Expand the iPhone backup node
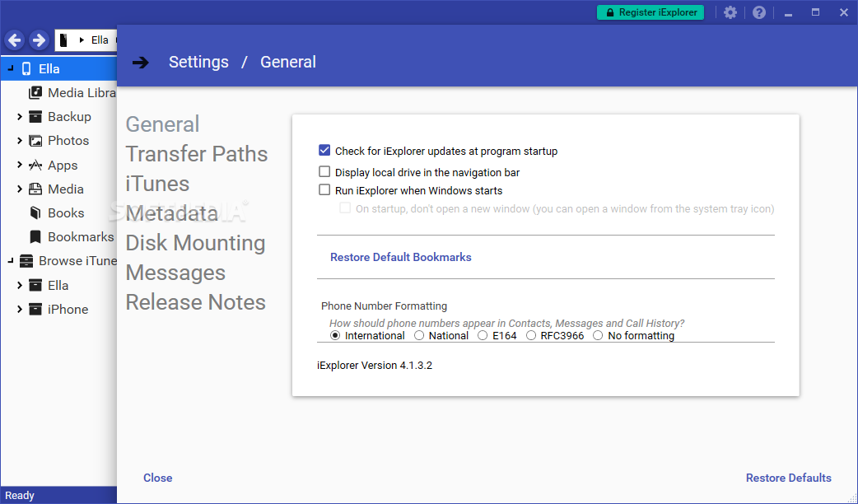The image size is (858, 504). 20,309
